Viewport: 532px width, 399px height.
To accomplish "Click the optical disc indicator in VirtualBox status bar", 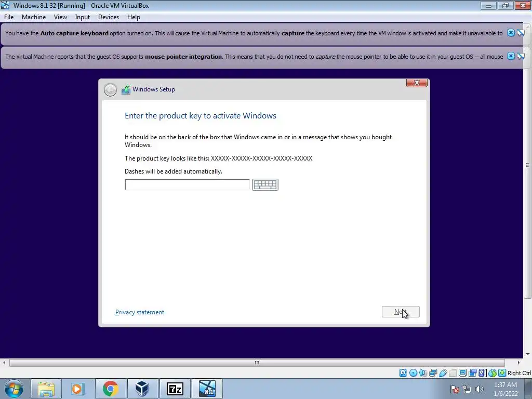I will [x=413, y=373].
